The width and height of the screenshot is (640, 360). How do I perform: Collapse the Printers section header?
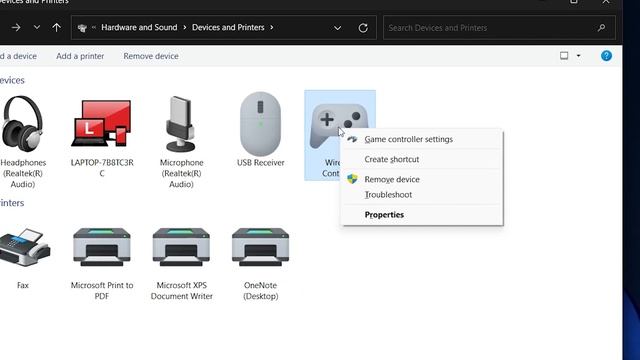click(12, 203)
